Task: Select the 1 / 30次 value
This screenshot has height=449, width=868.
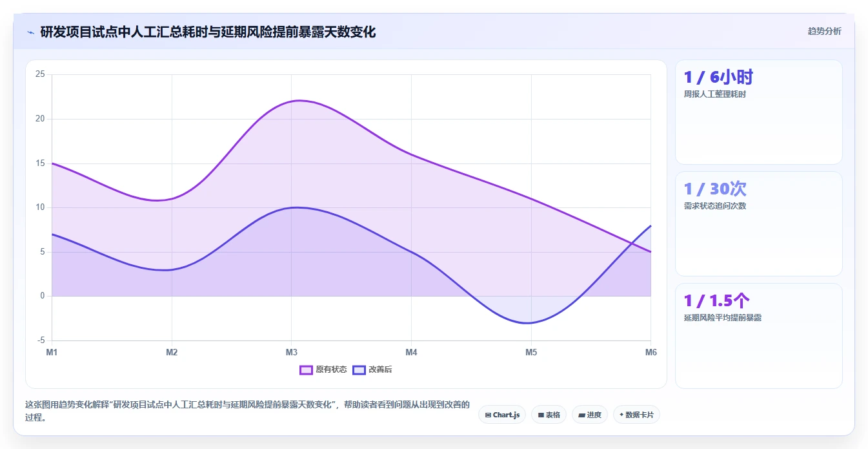Action: [x=715, y=189]
